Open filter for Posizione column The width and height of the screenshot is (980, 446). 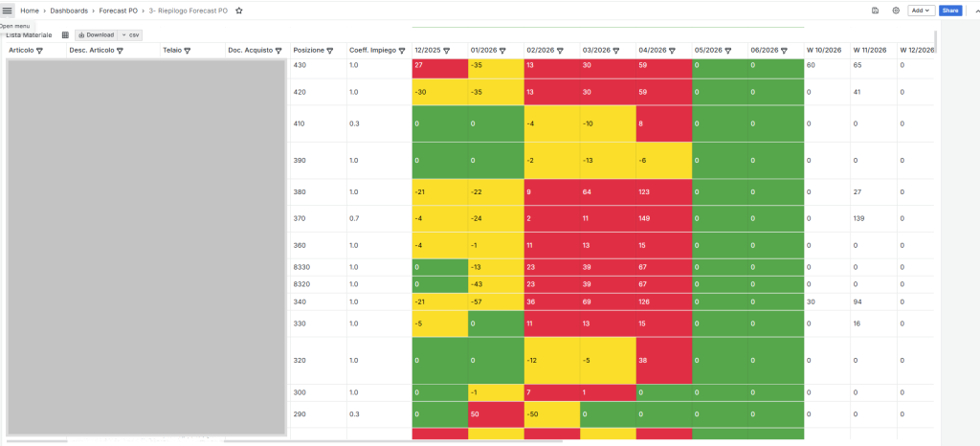[x=330, y=50]
